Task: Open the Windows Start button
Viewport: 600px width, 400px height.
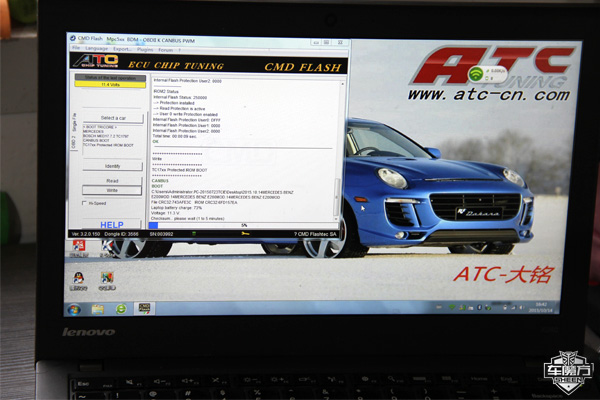Action: 74,309
